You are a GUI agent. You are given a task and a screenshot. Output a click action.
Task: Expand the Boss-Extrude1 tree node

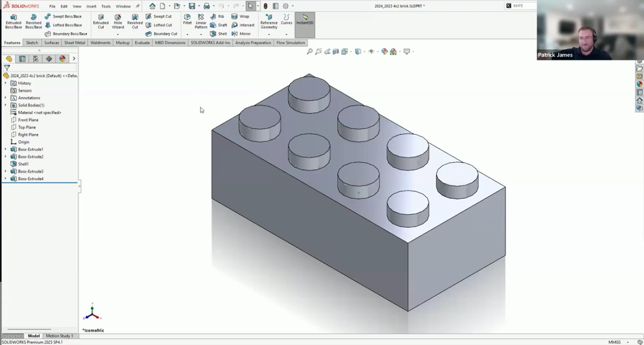point(4,149)
